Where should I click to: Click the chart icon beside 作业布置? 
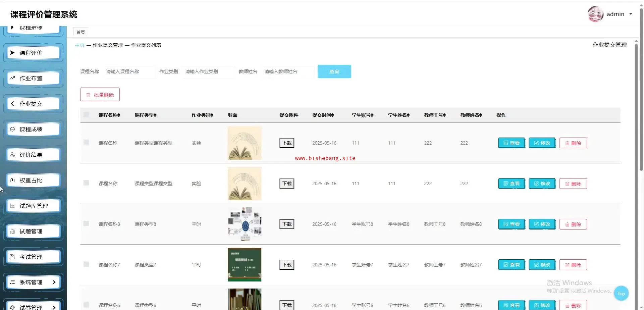tap(12, 78)
